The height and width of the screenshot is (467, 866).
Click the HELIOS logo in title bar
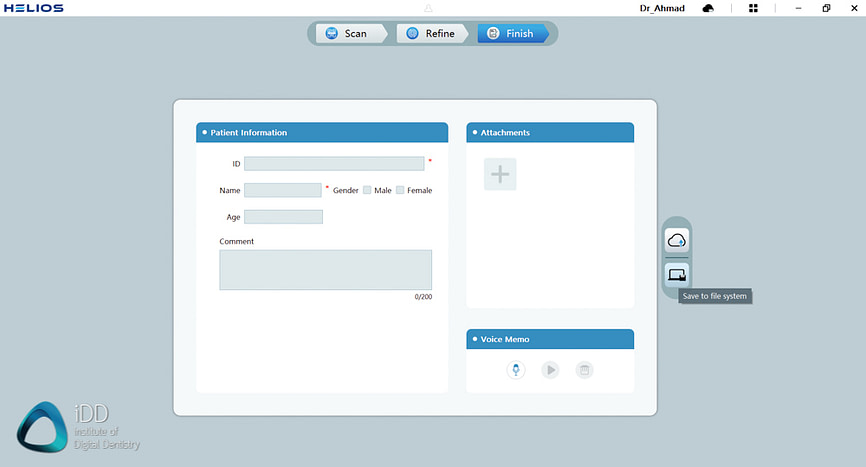pyautogui.click(x=32, y=8)
